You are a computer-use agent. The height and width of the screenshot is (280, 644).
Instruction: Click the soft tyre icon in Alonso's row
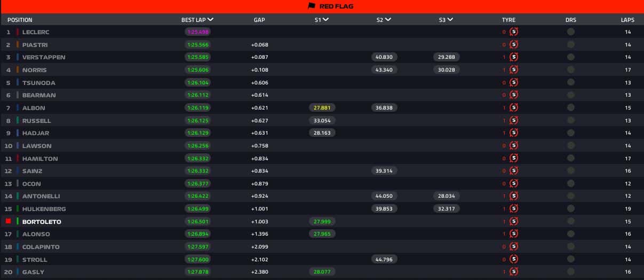pyautogui.click(x=514, y=234)
